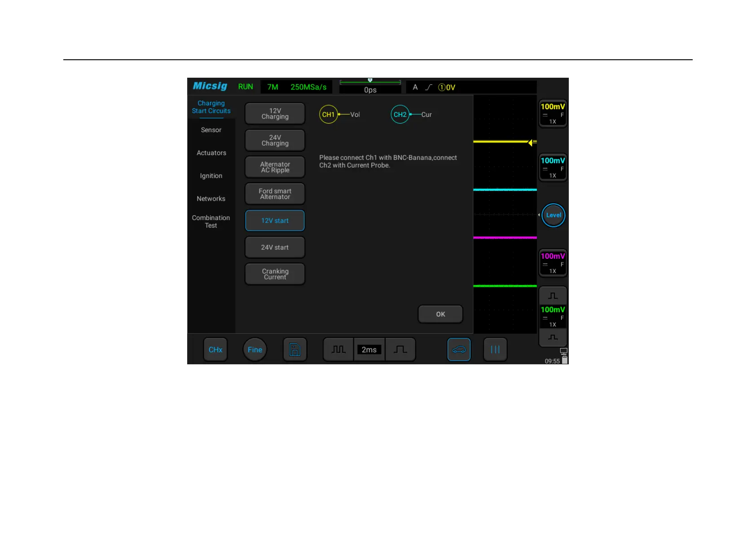Decrease timebase with multi-pulse icon
This screenshot has width=756, height=535.
(338, 349)
